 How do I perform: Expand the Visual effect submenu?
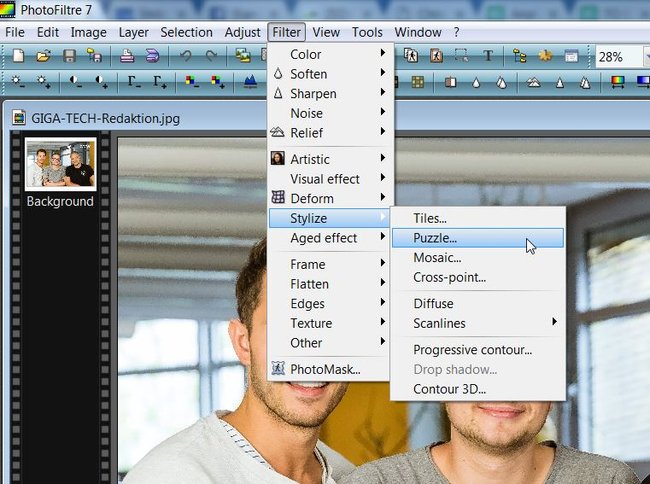[x=330, y=179]
